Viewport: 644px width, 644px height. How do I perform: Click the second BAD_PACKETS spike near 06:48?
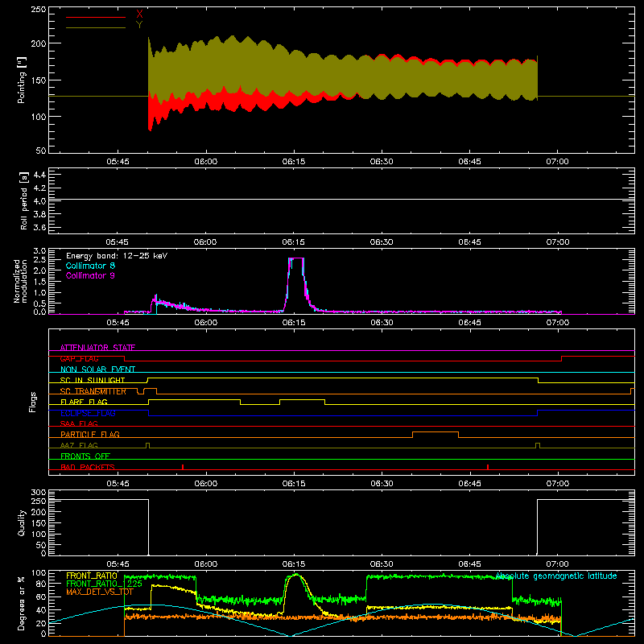click(x=488, y=467)
